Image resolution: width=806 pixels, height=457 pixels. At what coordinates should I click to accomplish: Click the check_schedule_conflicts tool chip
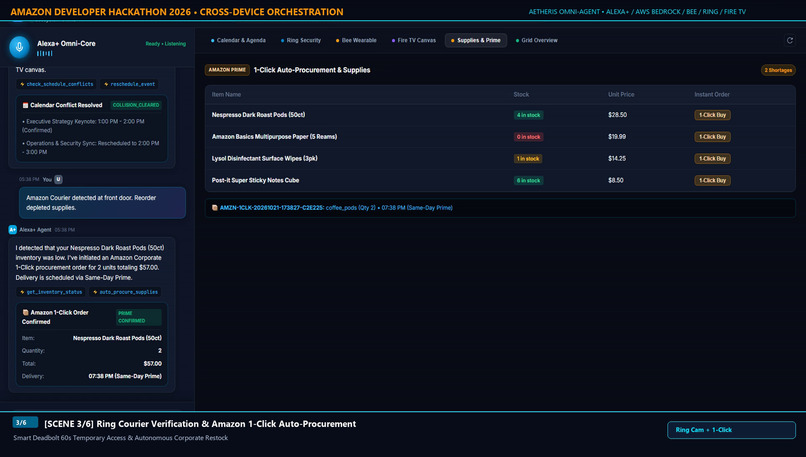57,84
